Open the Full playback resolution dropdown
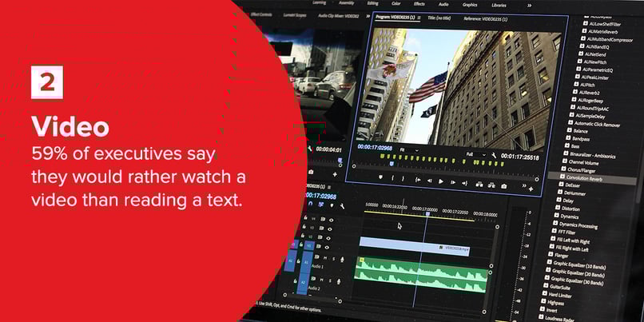The height and width of the screenshot is (322, 644). pyautogui.click(x=475, y=154)
